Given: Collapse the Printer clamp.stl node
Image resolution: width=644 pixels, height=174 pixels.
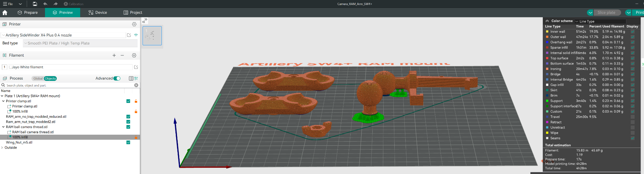Looking at the screenshot, I should click(3, 101).
